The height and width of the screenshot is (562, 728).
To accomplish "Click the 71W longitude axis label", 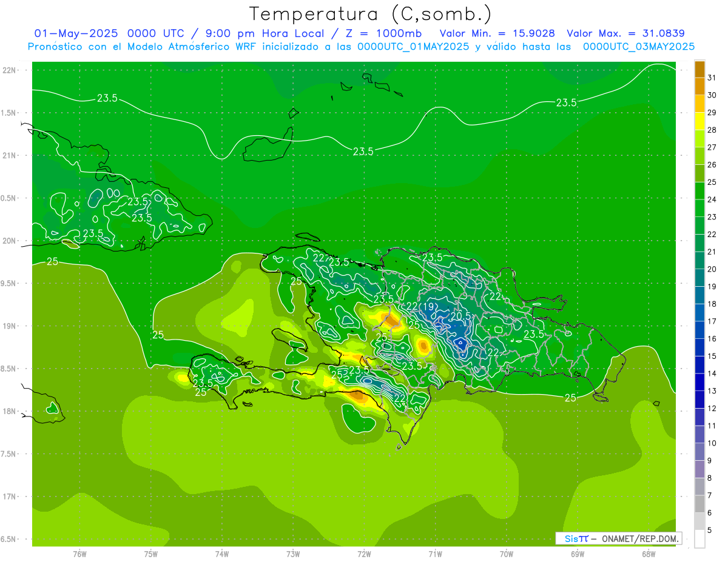I will (x=435, y=554).
